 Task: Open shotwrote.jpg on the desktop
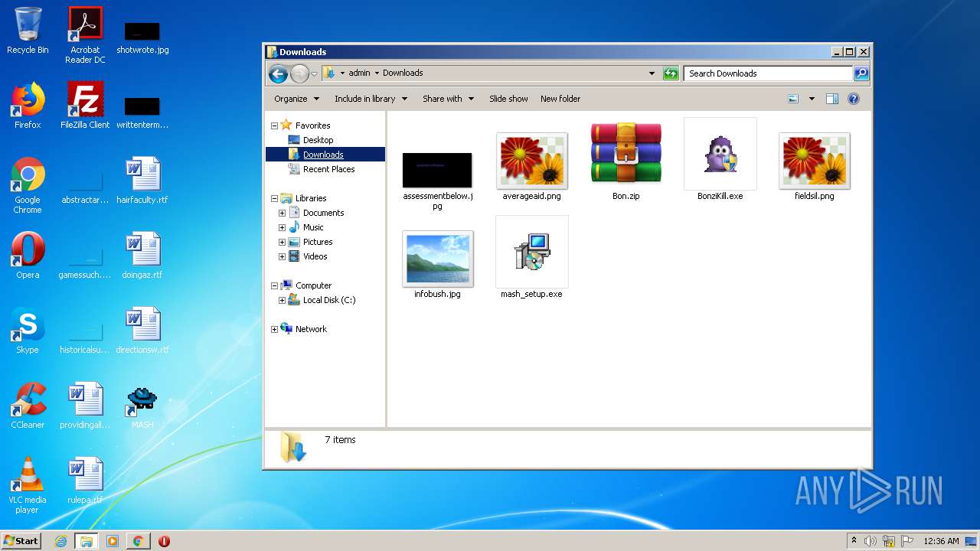[x=142, y=38]
